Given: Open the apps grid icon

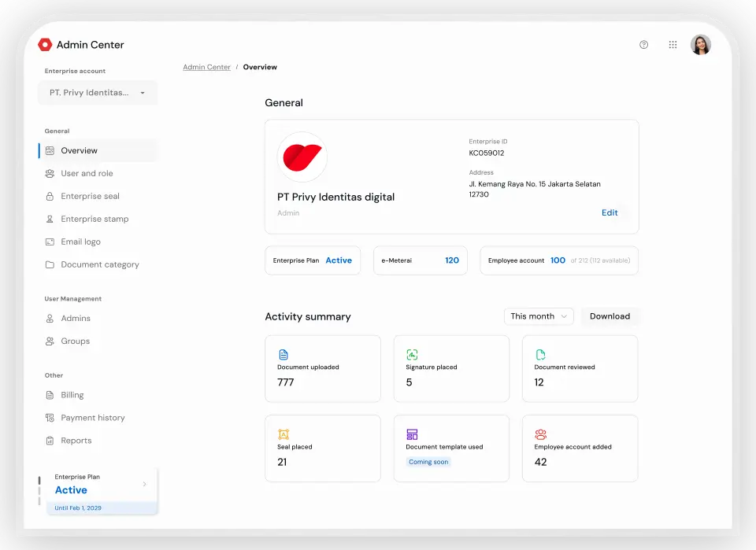Looking at the screenshot, I should click(x=673, y=45).
